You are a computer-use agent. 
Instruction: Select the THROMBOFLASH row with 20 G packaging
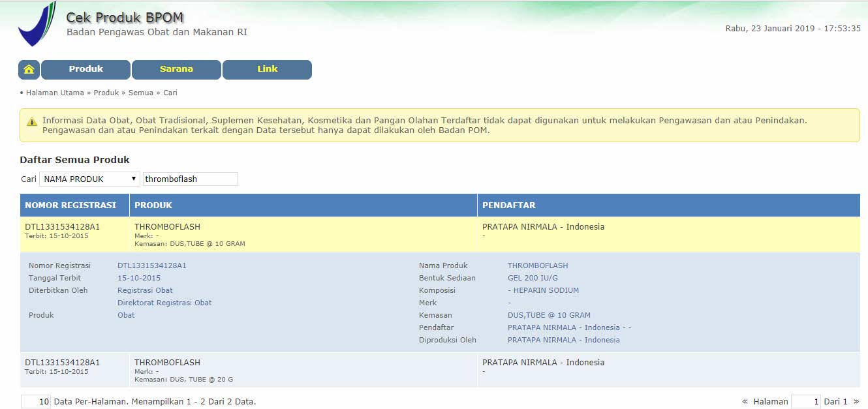[x=440, y=370]
